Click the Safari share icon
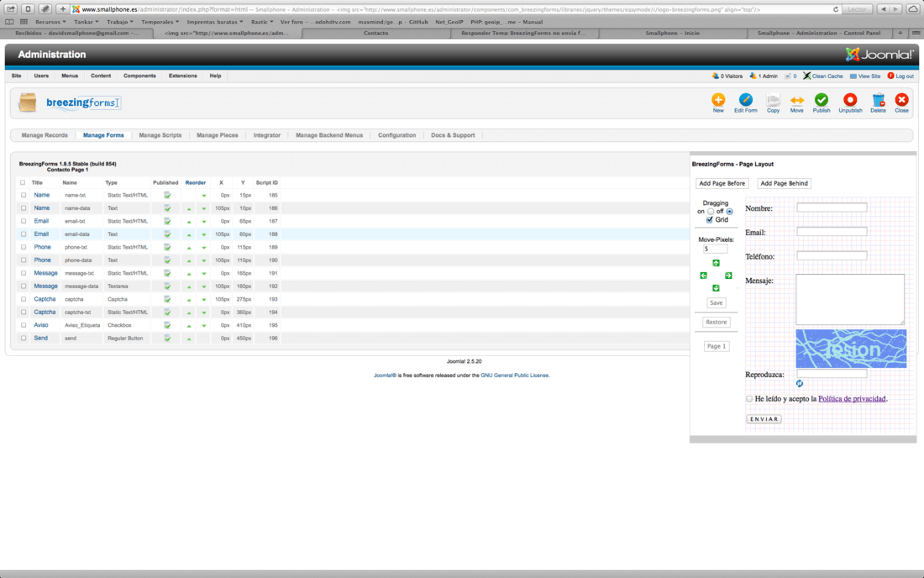 [11, 9]
